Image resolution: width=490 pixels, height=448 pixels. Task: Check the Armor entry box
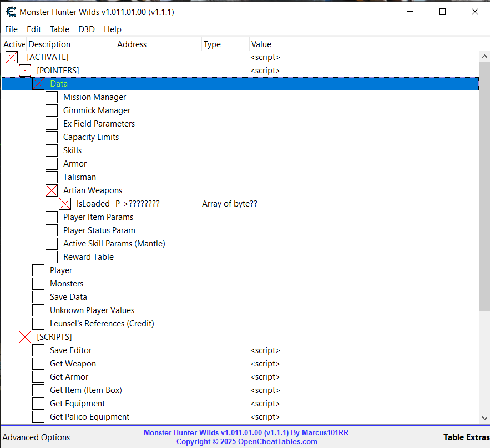click(x=52, y=164)
